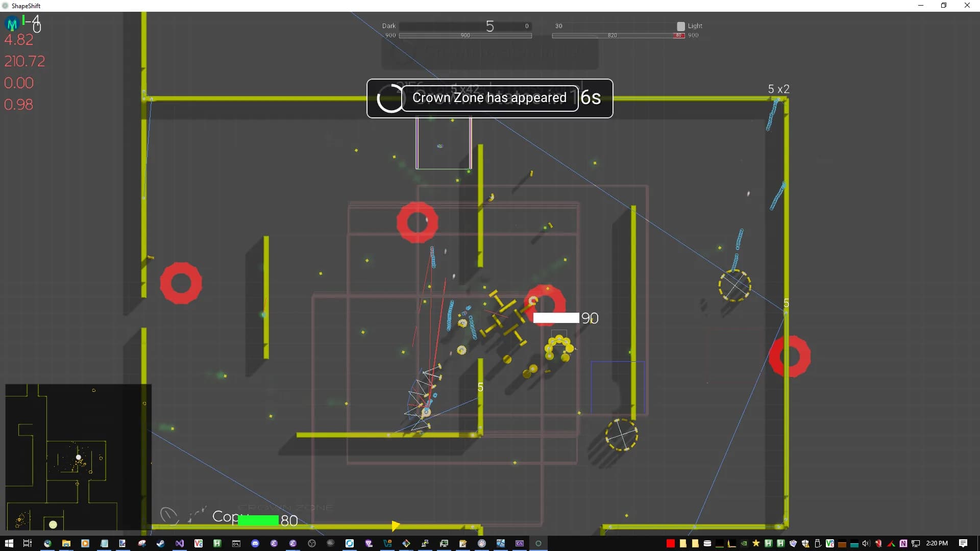
Task: Click the yellow star tray icon
Action: [756, 543]
